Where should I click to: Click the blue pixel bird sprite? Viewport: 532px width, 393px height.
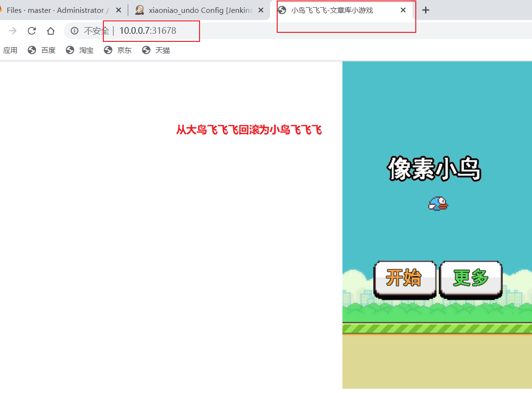click(438, 204)
